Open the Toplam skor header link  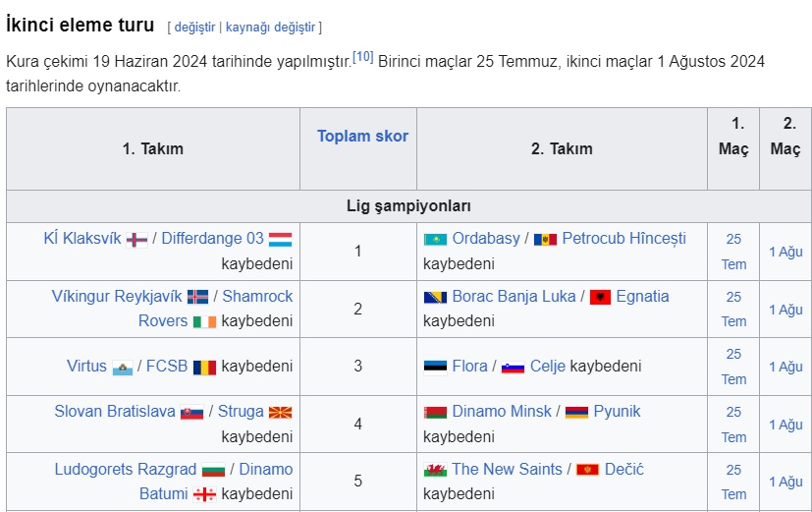[363, 136]
